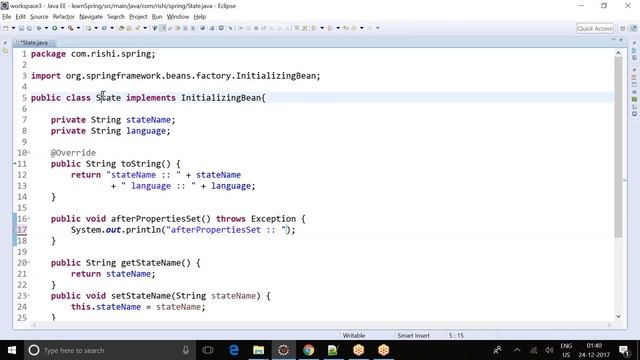Click the ENG US language indicator
The height and width of the screenshot is (360, 640).
566,350
